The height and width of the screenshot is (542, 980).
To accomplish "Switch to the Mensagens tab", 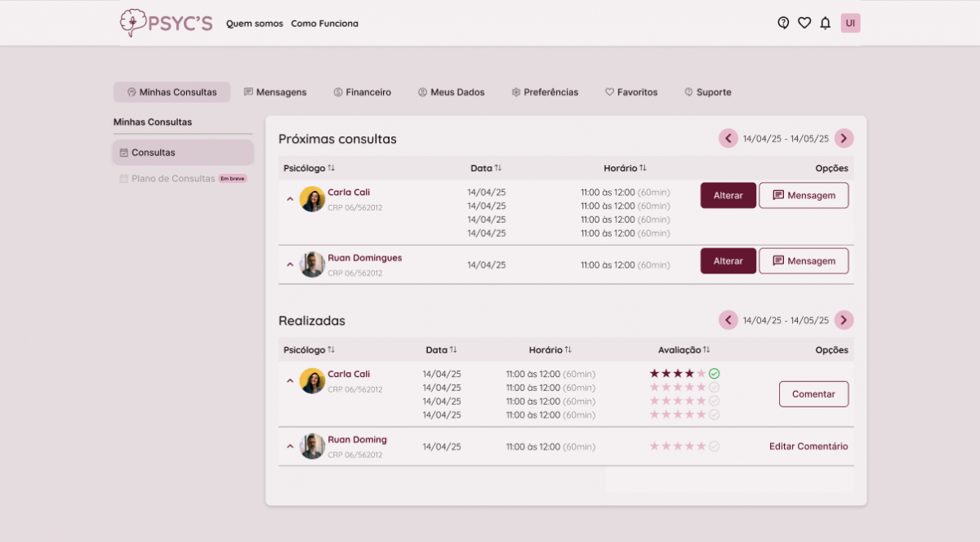I will 275,92.
